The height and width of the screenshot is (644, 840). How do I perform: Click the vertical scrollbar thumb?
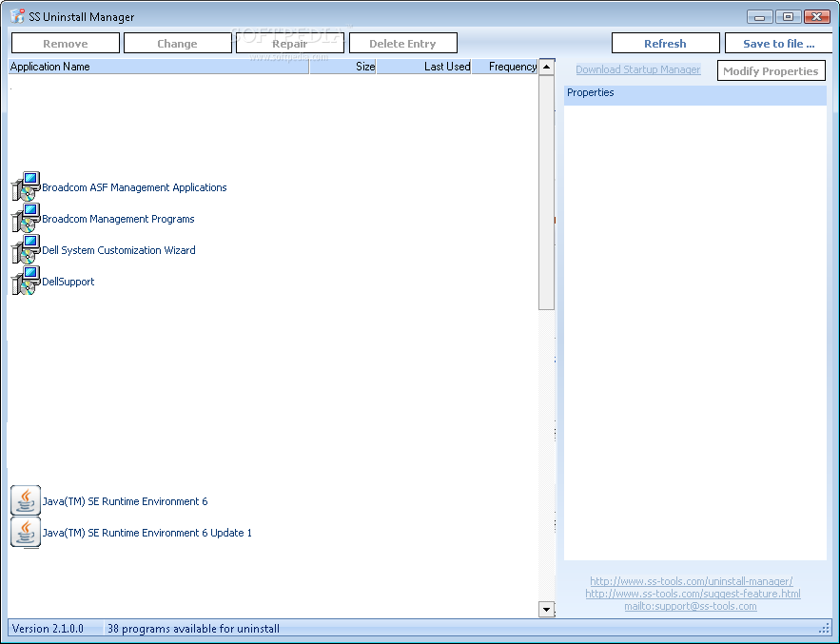[x=546, y=192]
